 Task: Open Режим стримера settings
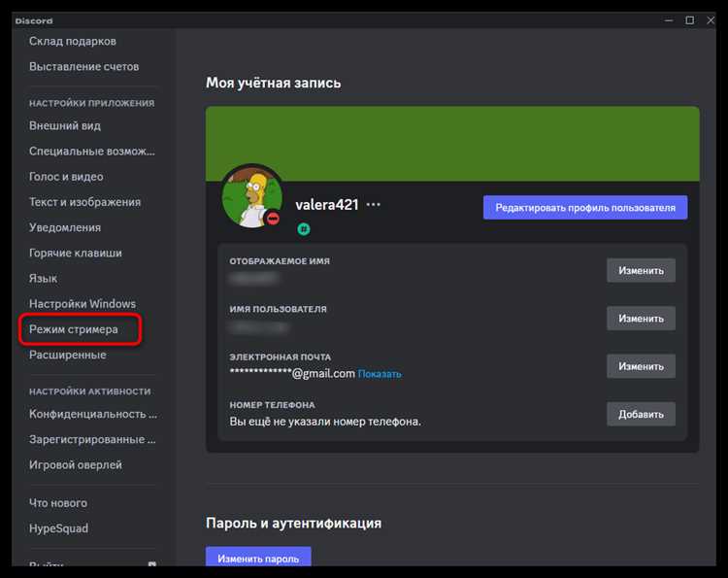74,329
